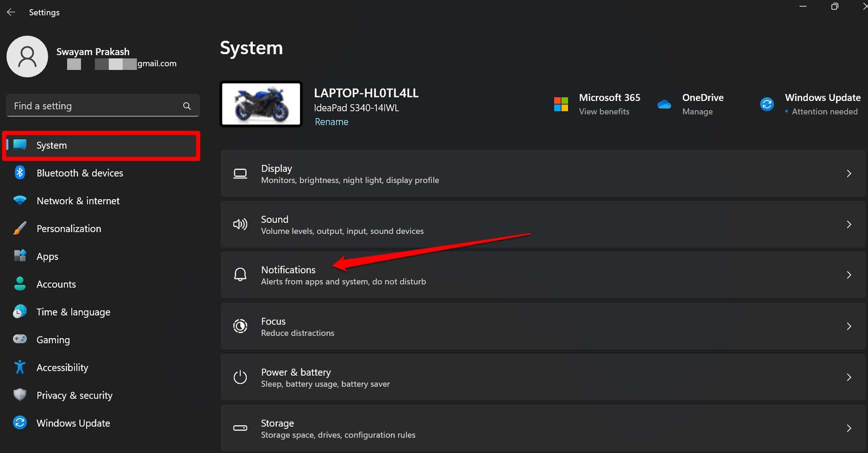868x453 pixels.
Task: Open the Gaming controller icon
Action: pos(20,339)
